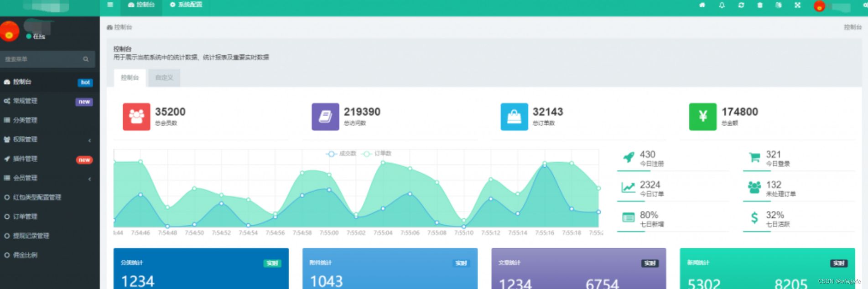
Task: Click the 实时 badge on 新闻统计 card
Action: coord(838,263)
